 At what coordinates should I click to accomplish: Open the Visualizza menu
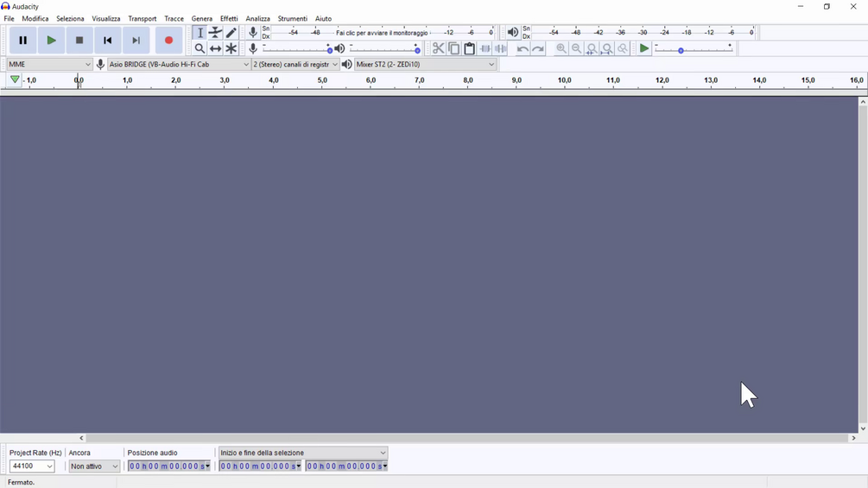tap(105, 18)
